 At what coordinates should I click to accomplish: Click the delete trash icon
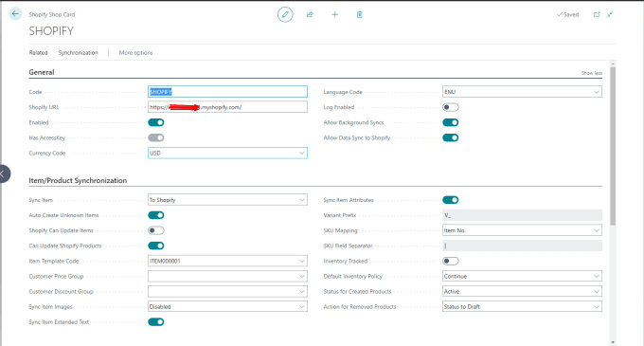359,14
